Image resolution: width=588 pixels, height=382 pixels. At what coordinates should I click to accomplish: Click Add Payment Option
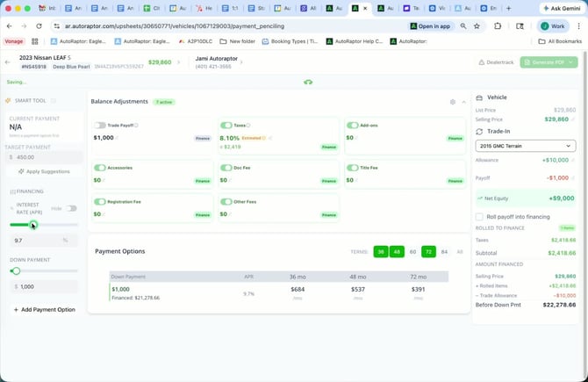point(44,310)
